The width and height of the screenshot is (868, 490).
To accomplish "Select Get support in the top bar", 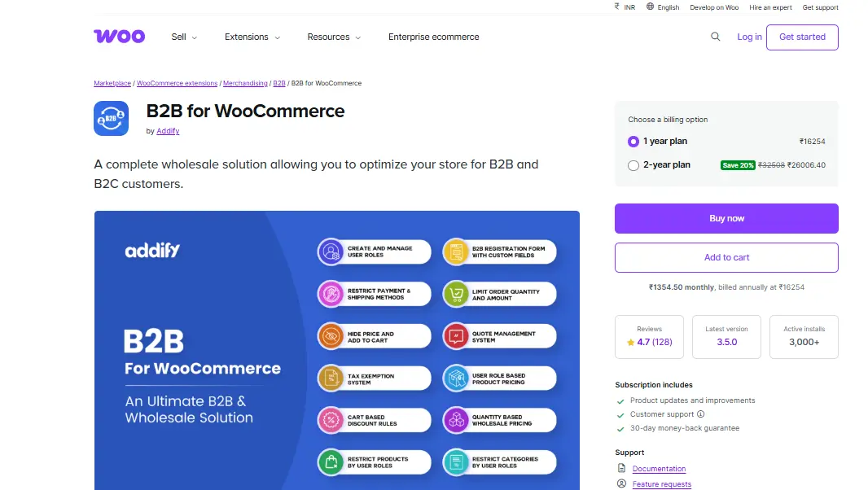I will tap(820, 7).
